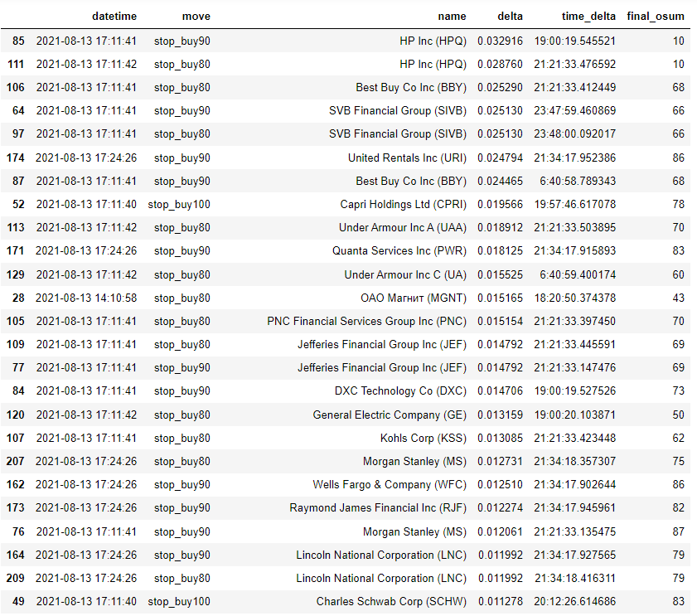
Task: Click delta value 0.018125
Action: 500,251
